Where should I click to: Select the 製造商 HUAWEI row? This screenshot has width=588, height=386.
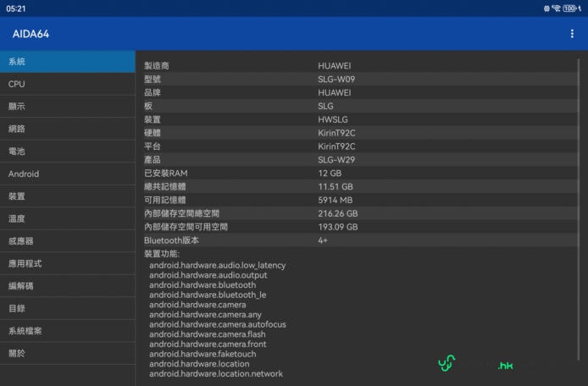[x=360, y=65]
